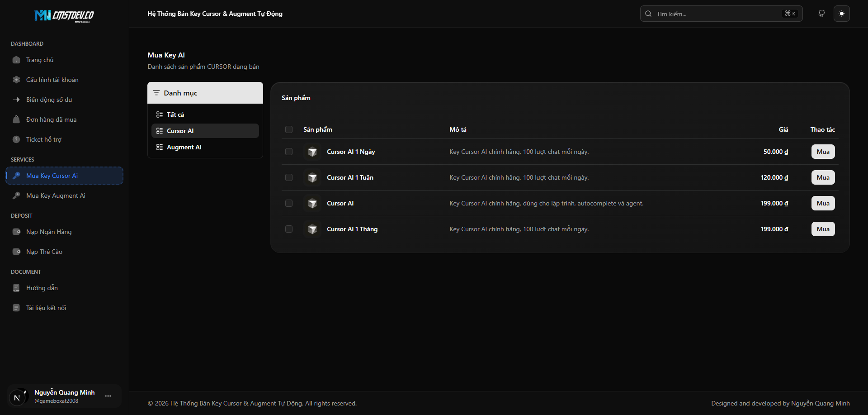
Task: Open account settings via the gear icon
Action: coord(16,79)
